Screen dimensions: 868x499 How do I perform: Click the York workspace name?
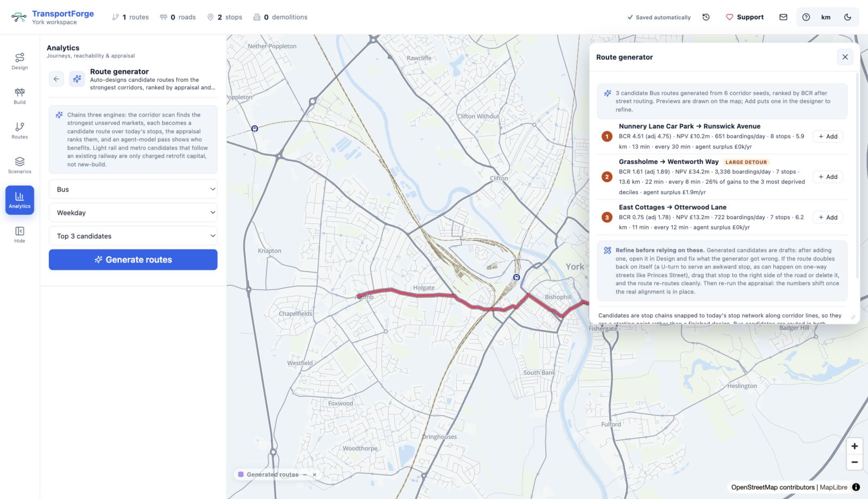click(54, 22)
